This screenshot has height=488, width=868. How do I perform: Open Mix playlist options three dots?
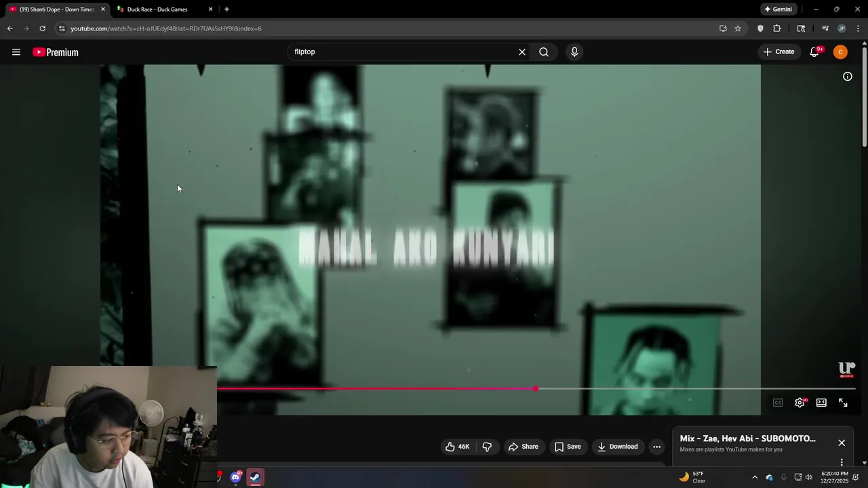coord(842,462)
